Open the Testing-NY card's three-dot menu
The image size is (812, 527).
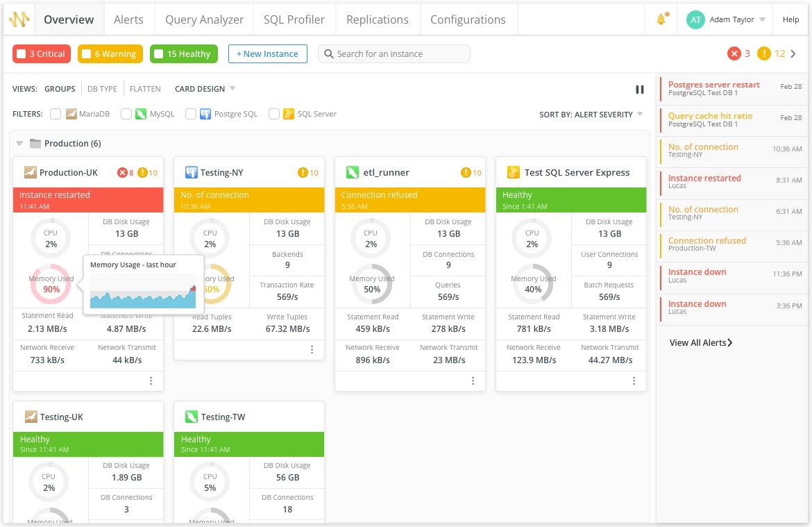(312, 350)
